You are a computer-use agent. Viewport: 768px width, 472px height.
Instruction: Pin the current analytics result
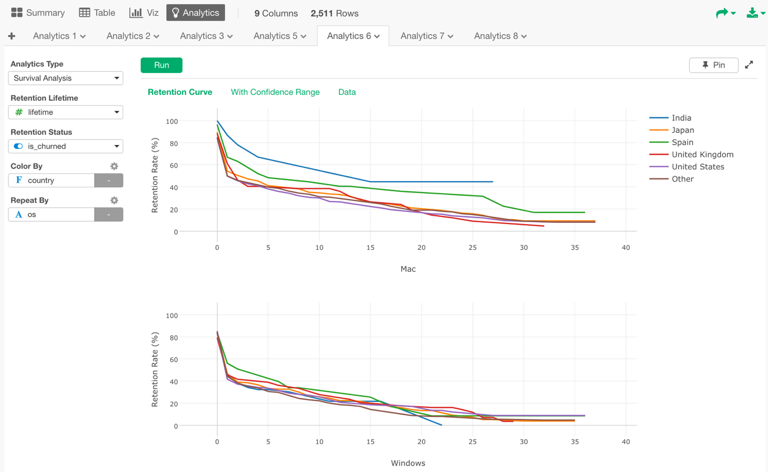click(x=713, y=65)
